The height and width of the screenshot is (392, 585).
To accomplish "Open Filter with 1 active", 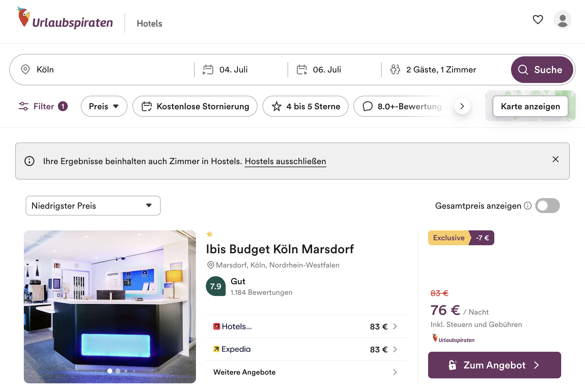I will coord(43,106).
